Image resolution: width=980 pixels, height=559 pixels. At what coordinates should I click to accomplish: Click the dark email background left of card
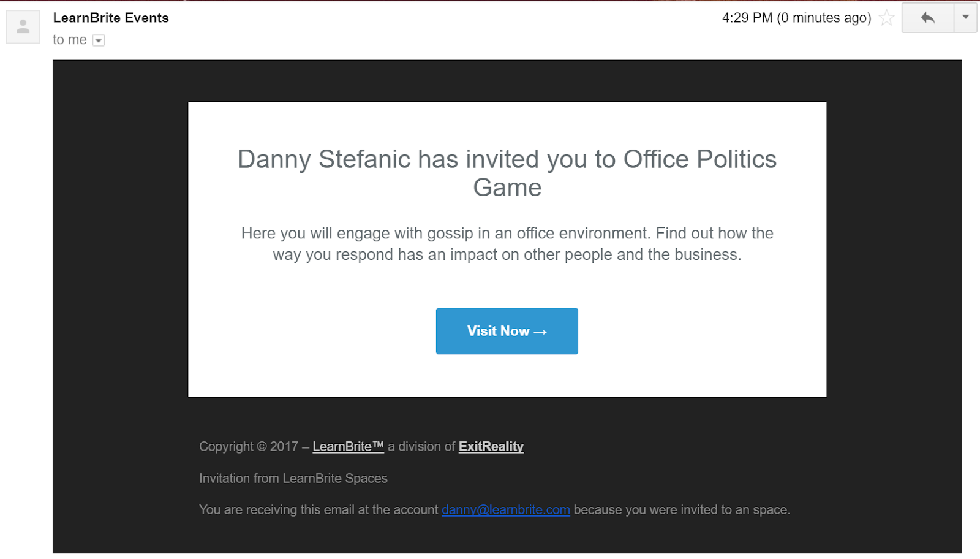[120, 245]
